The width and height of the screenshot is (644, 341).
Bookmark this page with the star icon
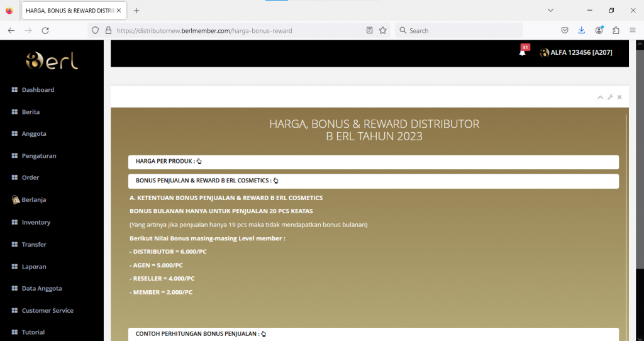point(383,30)
